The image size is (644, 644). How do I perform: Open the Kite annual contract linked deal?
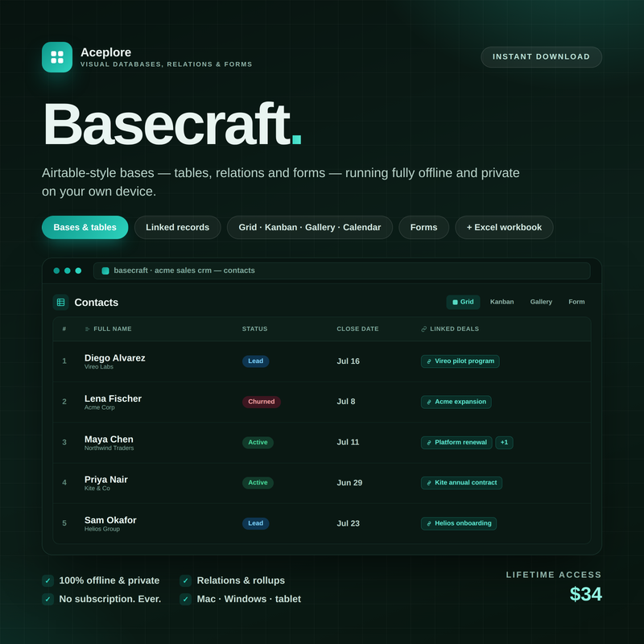pyautogui.click(x=461, y=483)
